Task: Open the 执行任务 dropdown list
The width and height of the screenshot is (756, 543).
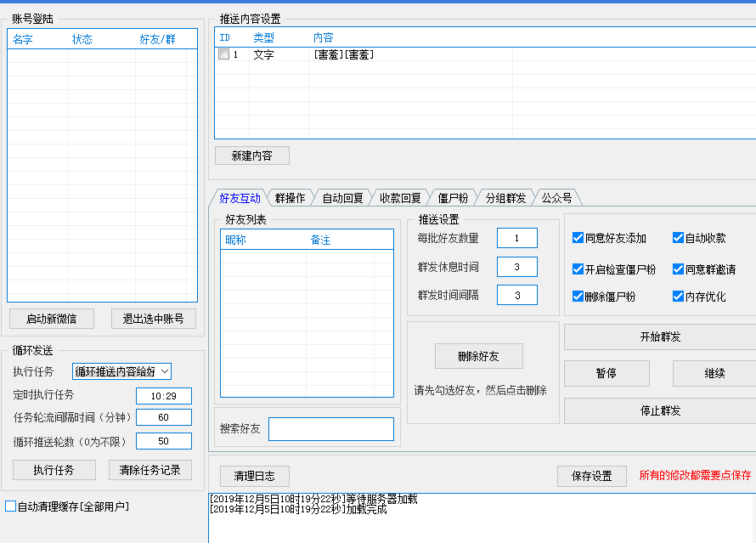Action: click(165, 371)
